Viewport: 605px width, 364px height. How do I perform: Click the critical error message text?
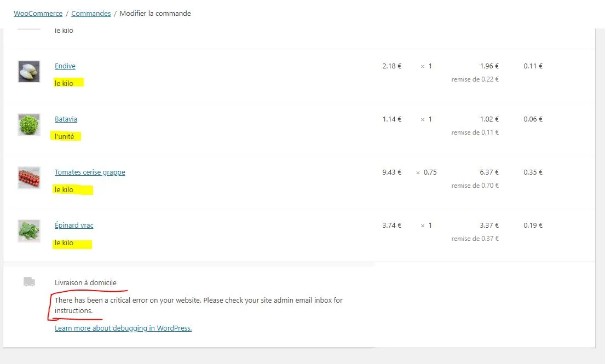coord(198,305)
